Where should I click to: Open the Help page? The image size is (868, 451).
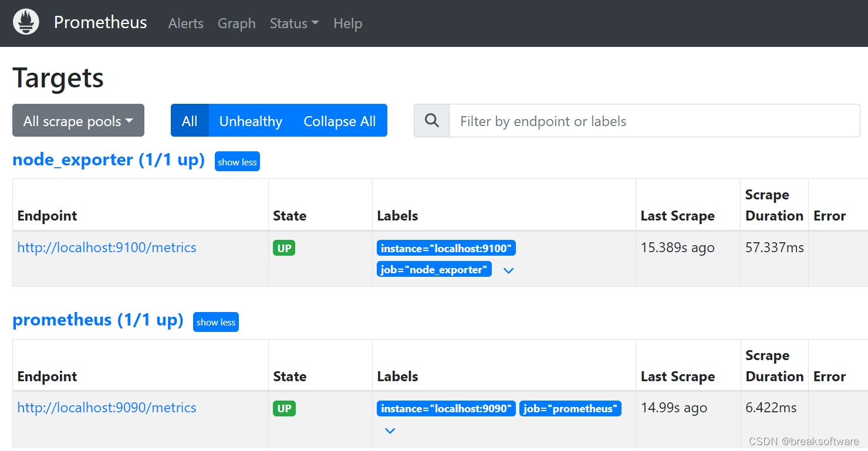(x=347, y=23)
